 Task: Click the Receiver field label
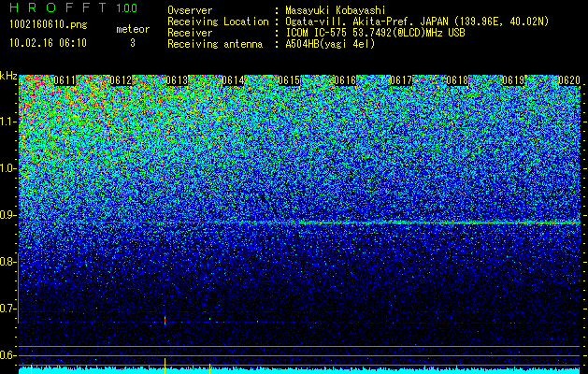pyautogui.click(x=190, y=33)
